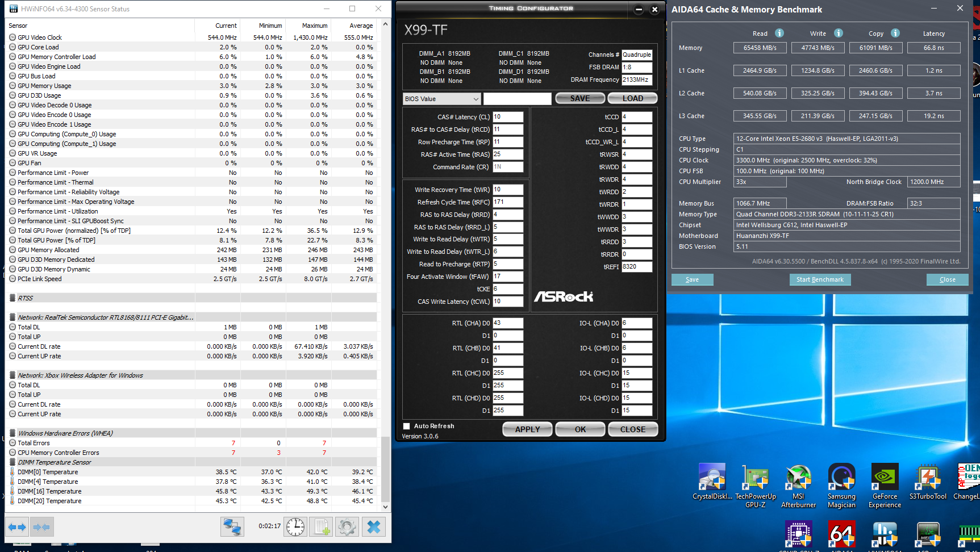
Task: Click the Sensor column header
Action: point(101,26)
